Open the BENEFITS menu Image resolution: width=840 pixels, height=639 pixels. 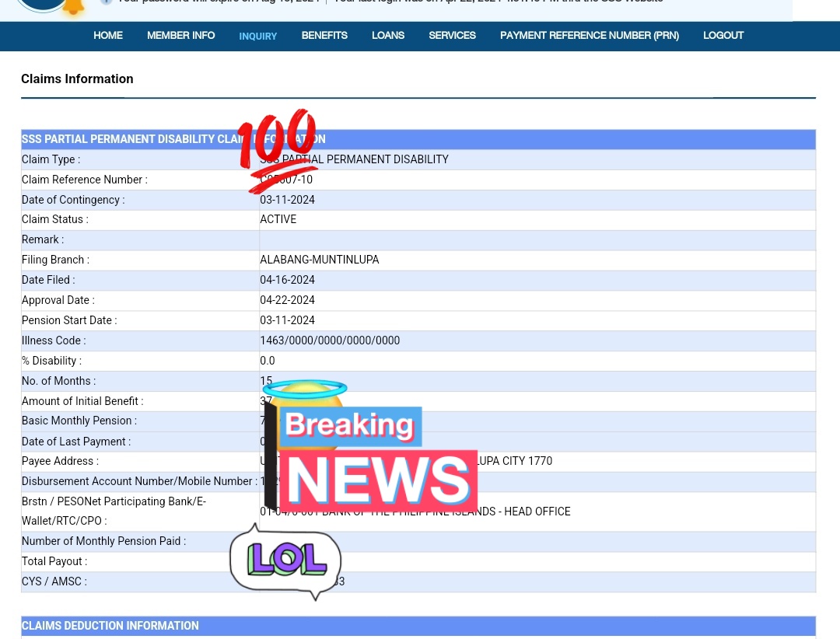(x=324, y=35)
